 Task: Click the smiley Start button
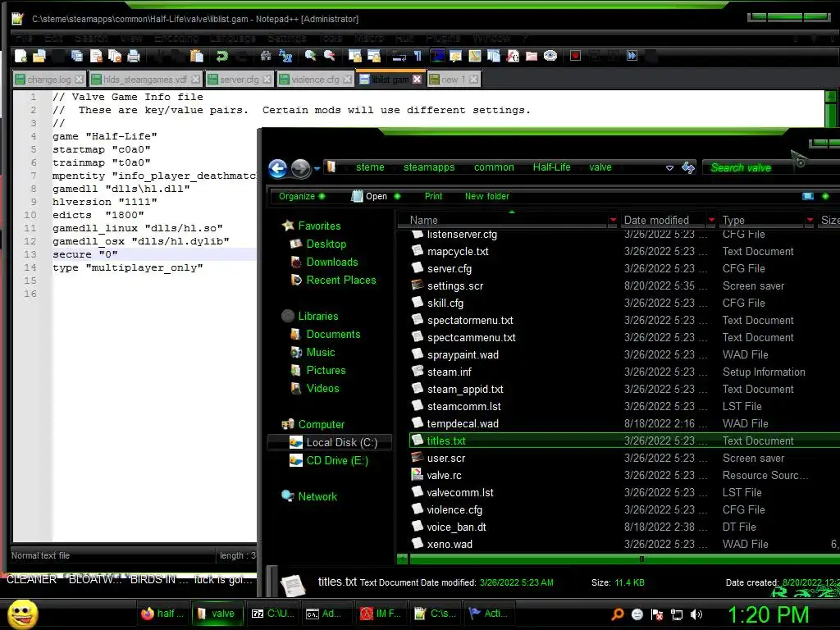coord(21,614)
